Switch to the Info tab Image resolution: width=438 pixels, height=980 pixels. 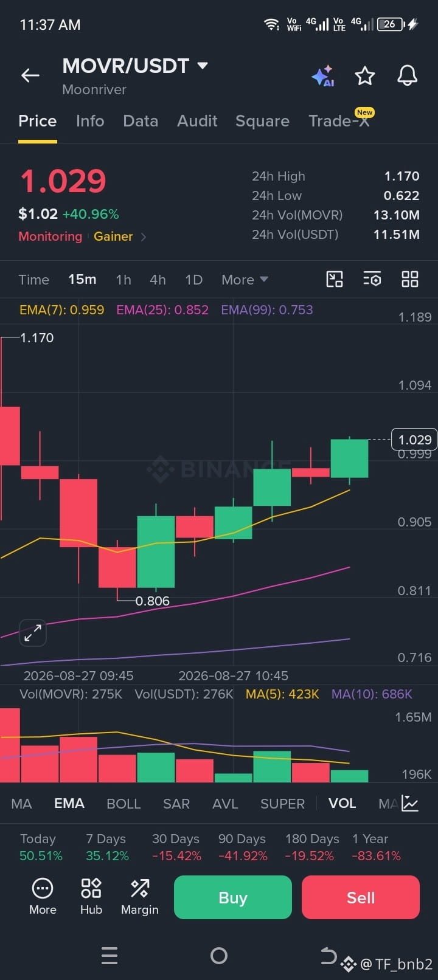tap(90, 121)
